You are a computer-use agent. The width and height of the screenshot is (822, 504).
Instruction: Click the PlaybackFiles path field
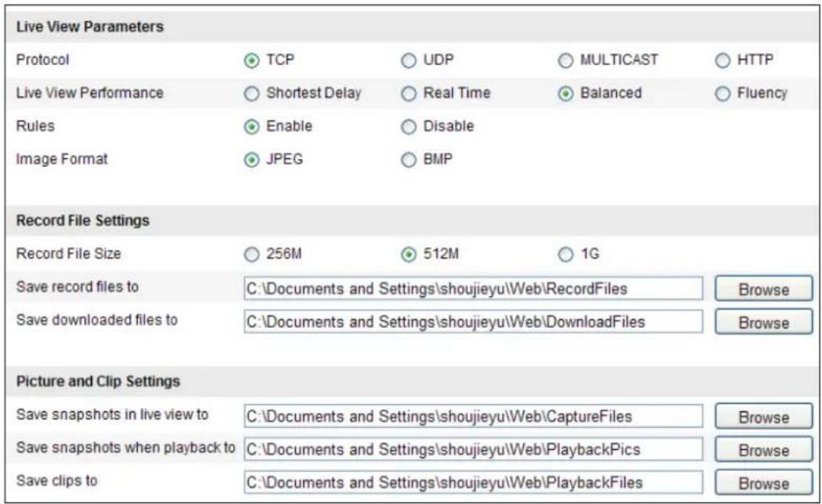click(x=474, y=483)
